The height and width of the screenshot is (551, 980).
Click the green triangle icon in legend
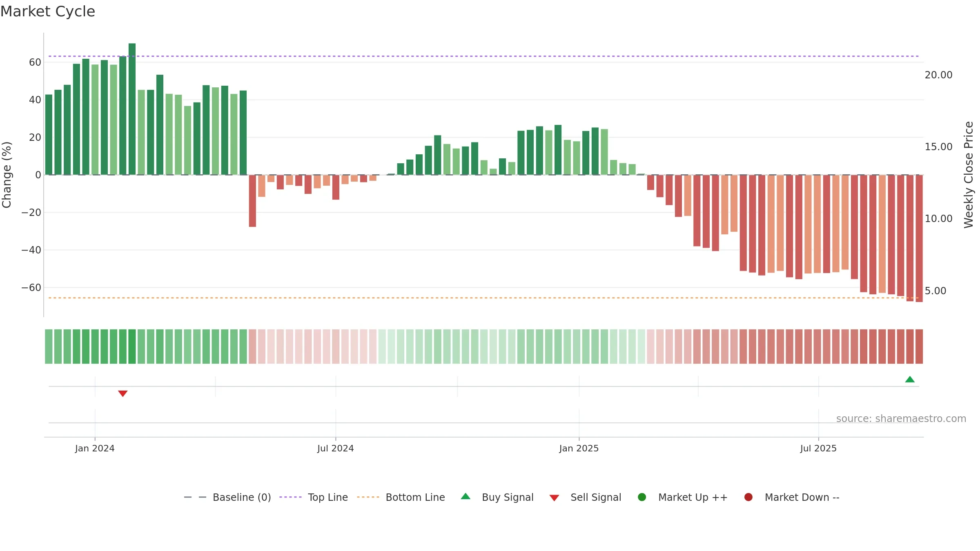[465, 496]
